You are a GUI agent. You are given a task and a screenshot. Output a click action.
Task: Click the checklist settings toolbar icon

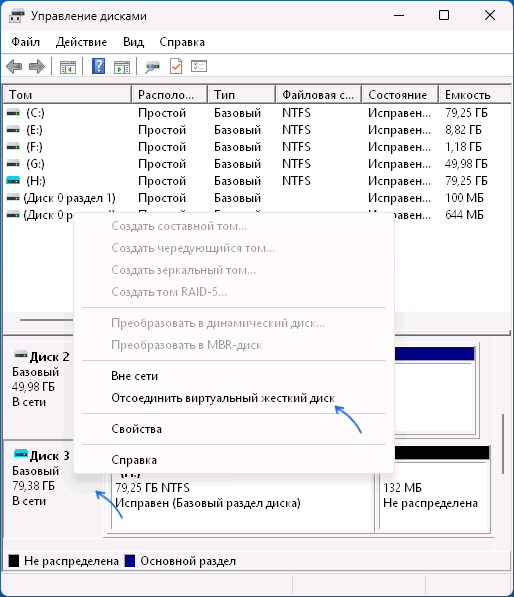click(199, 66)
